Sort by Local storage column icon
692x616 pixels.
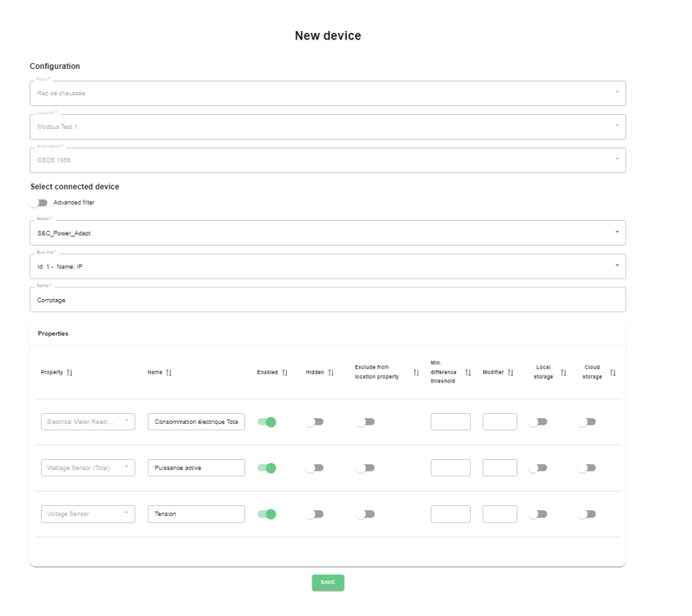click(563, 373)
